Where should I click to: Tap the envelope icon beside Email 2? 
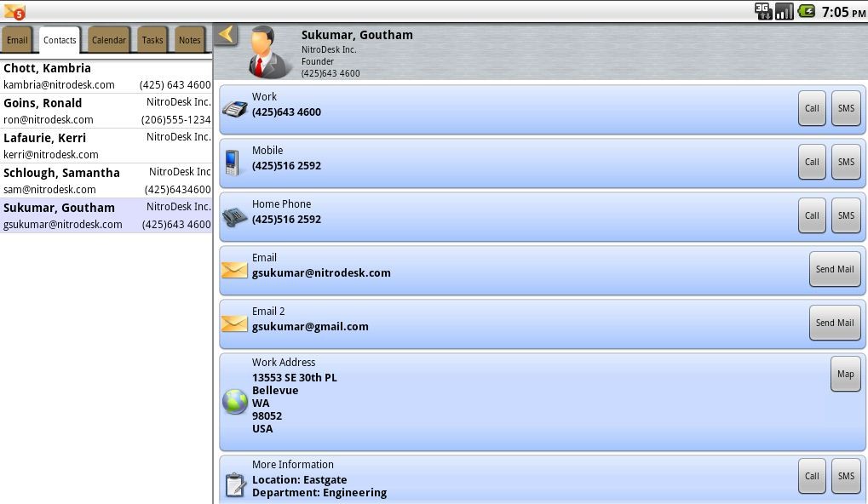[234, 324]
